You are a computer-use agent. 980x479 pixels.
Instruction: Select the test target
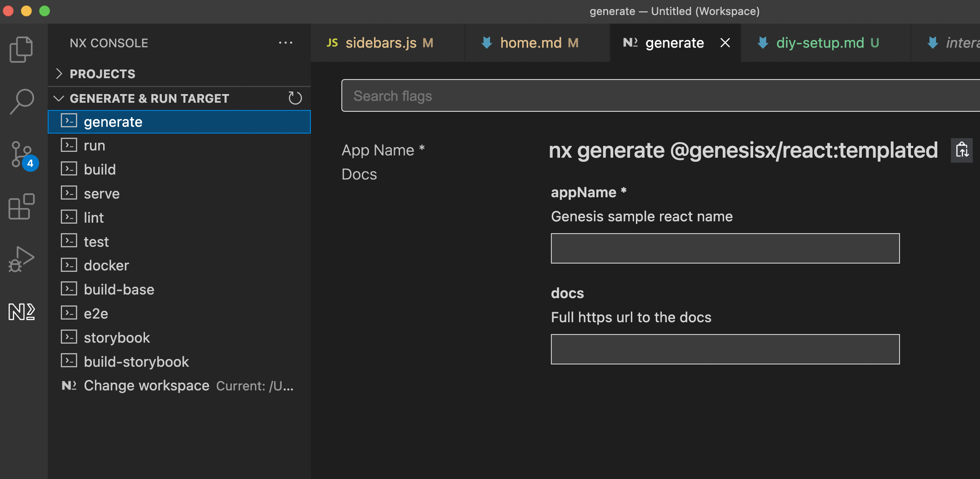pos(180,242)
